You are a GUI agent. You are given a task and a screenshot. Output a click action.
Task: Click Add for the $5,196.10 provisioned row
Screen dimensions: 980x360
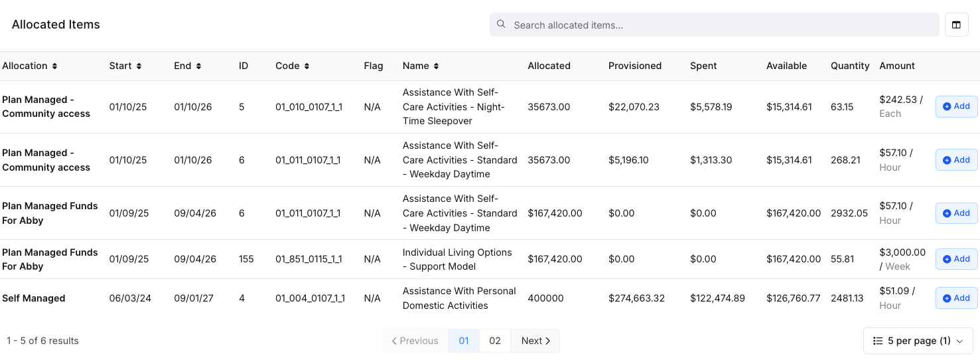(956, 160)
